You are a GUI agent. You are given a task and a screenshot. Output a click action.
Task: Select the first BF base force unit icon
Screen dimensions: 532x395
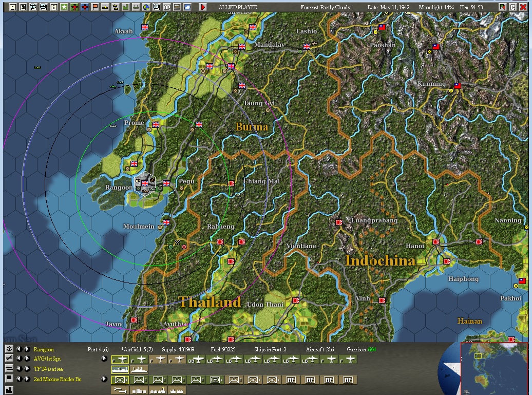click(291, 380)
